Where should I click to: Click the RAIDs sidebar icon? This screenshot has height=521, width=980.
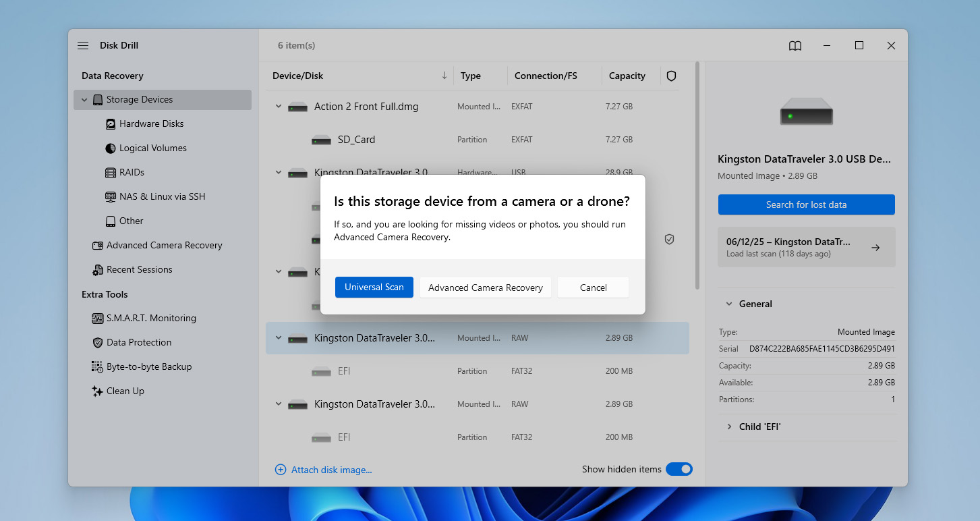(111, 173)
